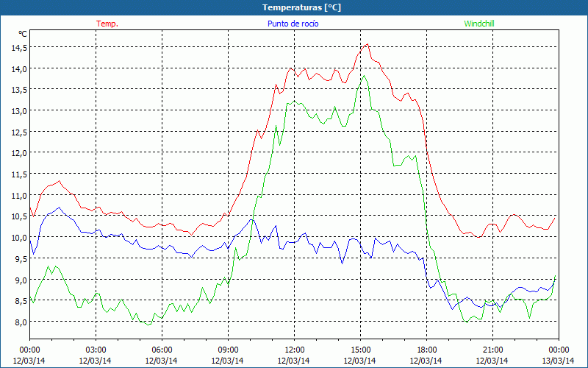Image resolution: width=588 pixels, height=368 pixels.
Task: Click the '9,0' y-axis value
Action: coord(21,280)
